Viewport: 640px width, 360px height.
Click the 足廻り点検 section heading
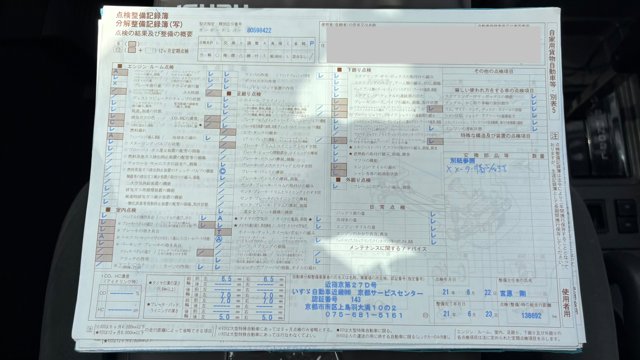(248, 93)
